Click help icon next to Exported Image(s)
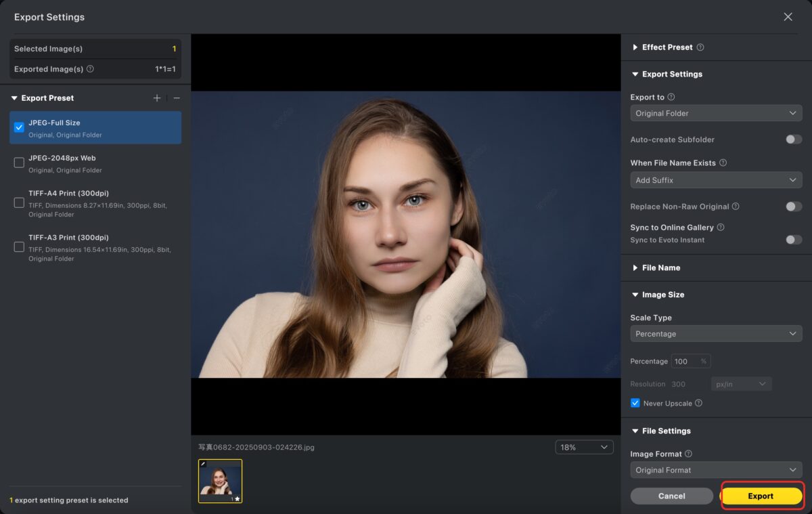Image resolution: width=812 pixels, height=514 pixels. [91, 69]
